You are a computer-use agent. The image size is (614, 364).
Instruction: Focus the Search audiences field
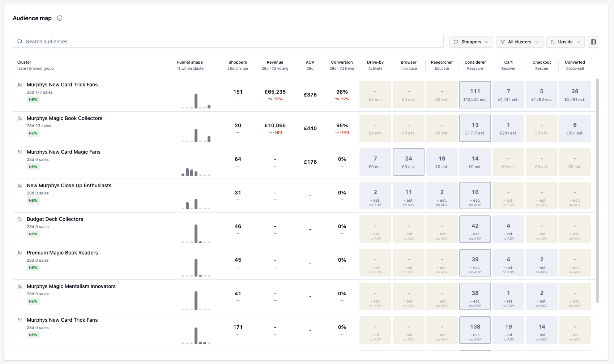[228, 42]
